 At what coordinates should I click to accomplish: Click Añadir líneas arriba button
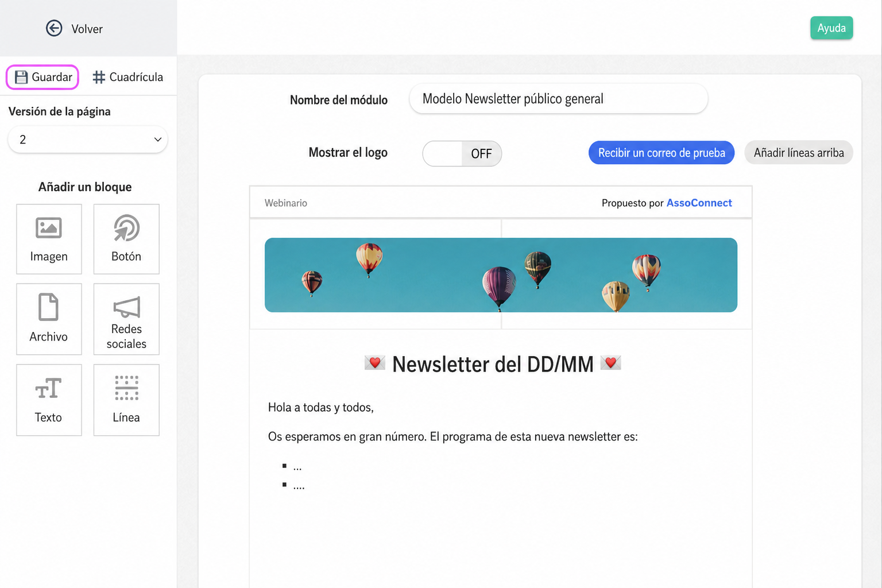(799, 153)
